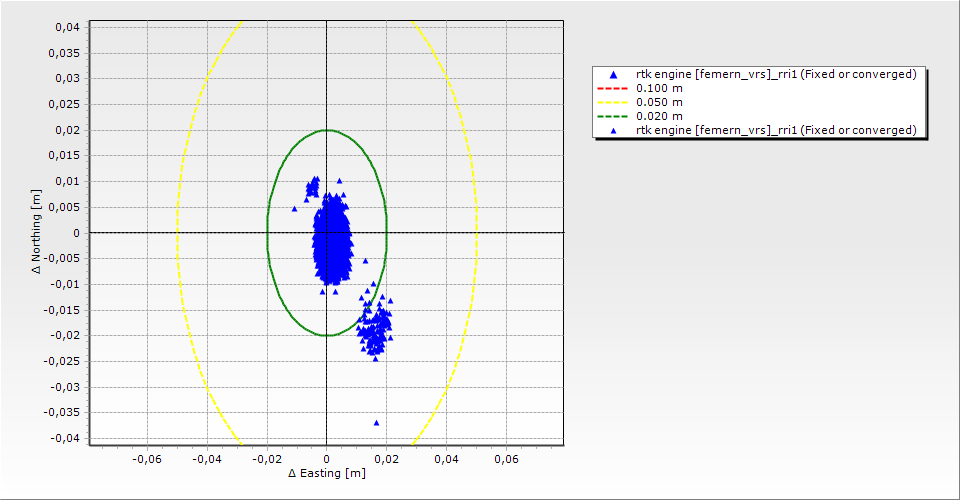Click the isolated point left of the upper cluster
The image size is (960, 500).
pyautogui.click(x=294, y=209)
